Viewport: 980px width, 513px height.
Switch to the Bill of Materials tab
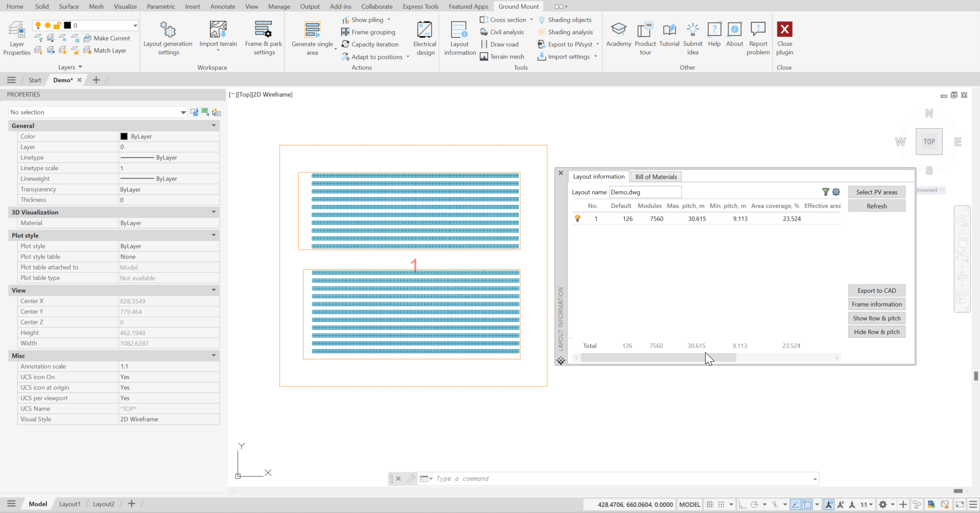click(x=656, y=177)
